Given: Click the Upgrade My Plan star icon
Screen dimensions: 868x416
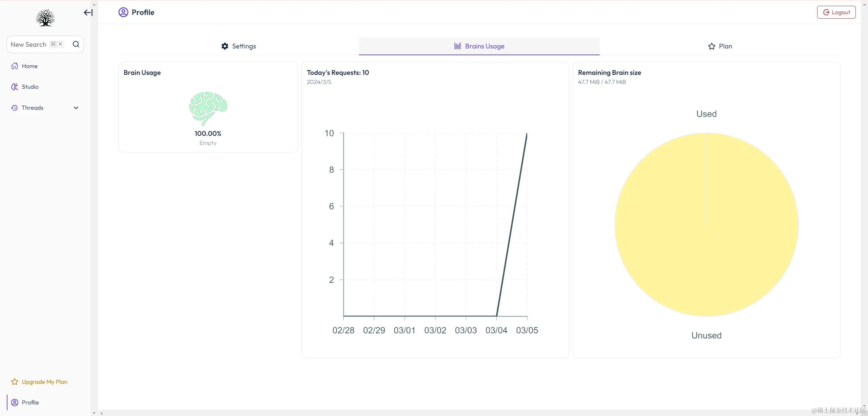Looking at the screenshot, I should pos(15,382).
